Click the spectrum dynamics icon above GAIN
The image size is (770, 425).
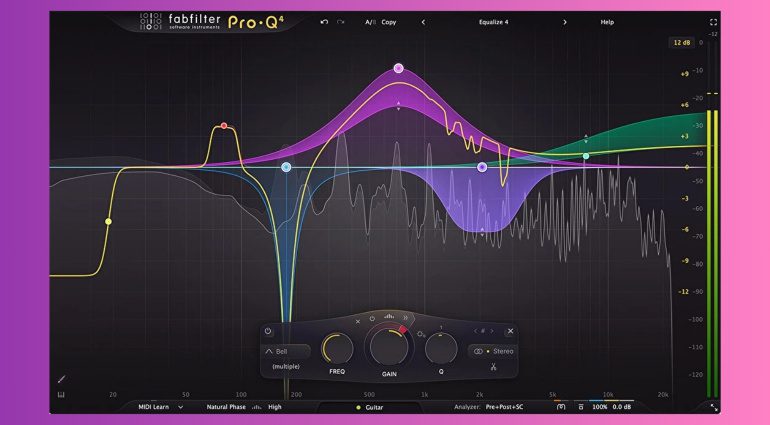(x=389, y=318)
